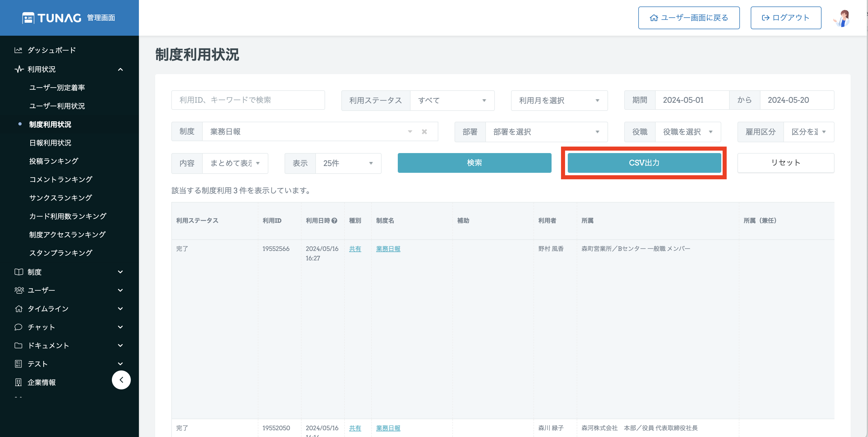Open the 利用月を選択 dropdown
The height and width of the screenshot is (437, 868).
click(x=559, y=101)
